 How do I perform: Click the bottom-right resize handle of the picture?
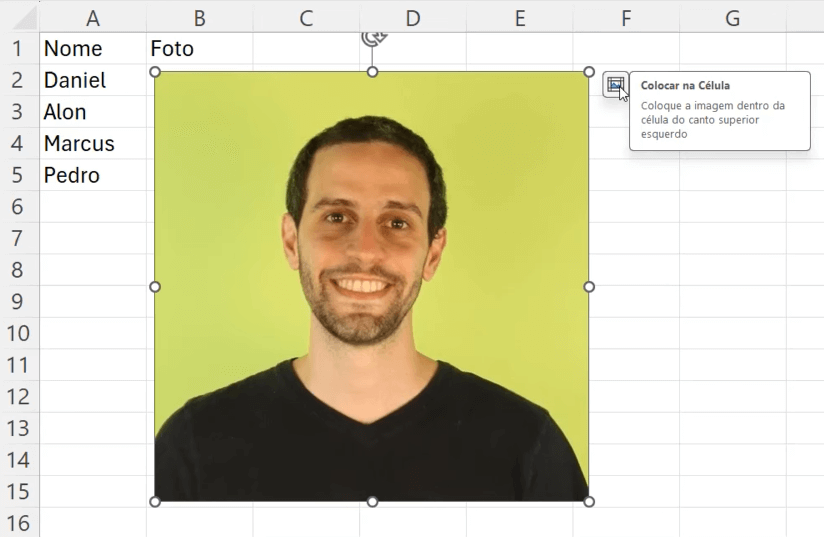[x=589, y=502]
